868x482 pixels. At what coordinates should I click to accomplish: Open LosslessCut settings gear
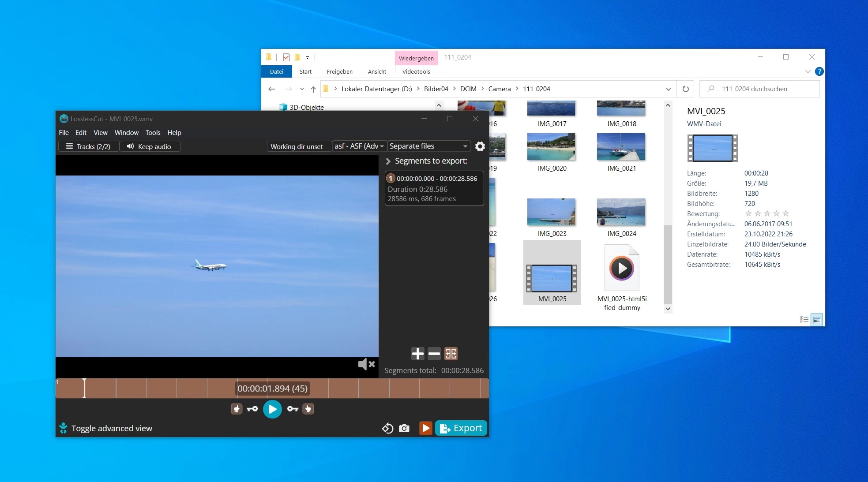(x=480, y=146)
